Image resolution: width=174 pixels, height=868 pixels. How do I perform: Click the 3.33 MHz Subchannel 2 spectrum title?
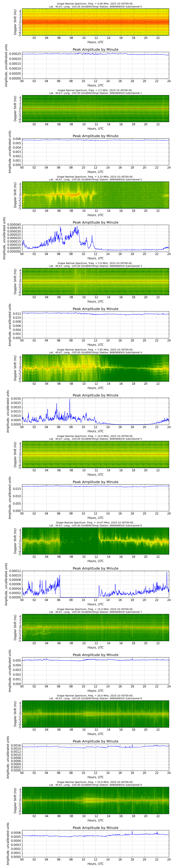click(96, 178)
